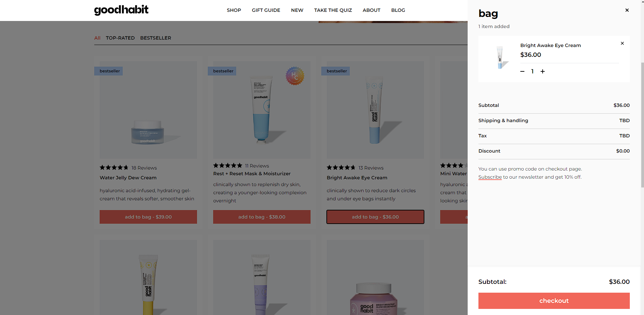View Water Jelly Dew Cream 18 Reviews
This screenshot has width=644, height=315.
click(144, 168)
